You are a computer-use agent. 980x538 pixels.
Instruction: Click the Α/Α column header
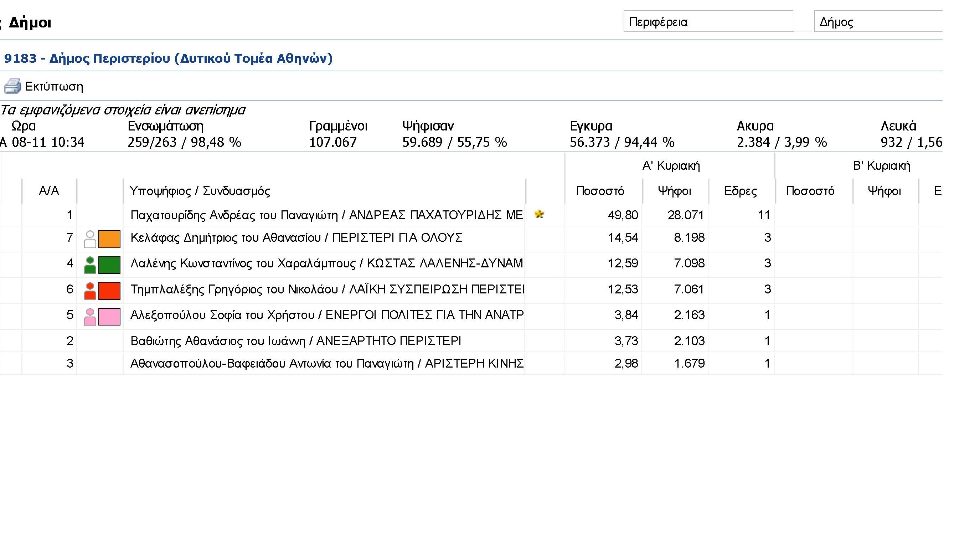[x=49, y=191]
